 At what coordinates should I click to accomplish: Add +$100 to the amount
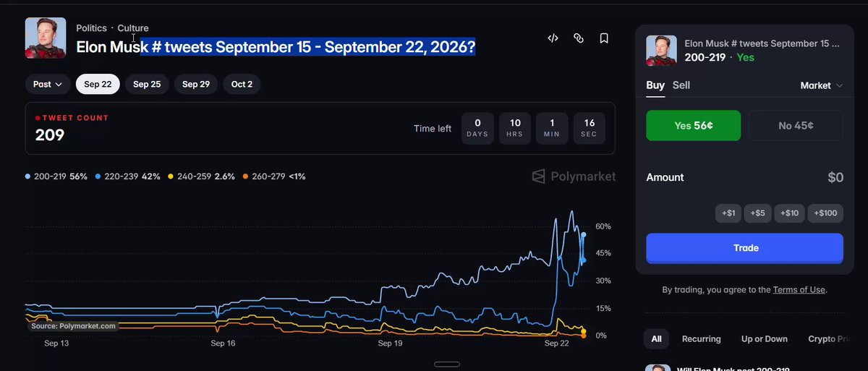[825, 213]
